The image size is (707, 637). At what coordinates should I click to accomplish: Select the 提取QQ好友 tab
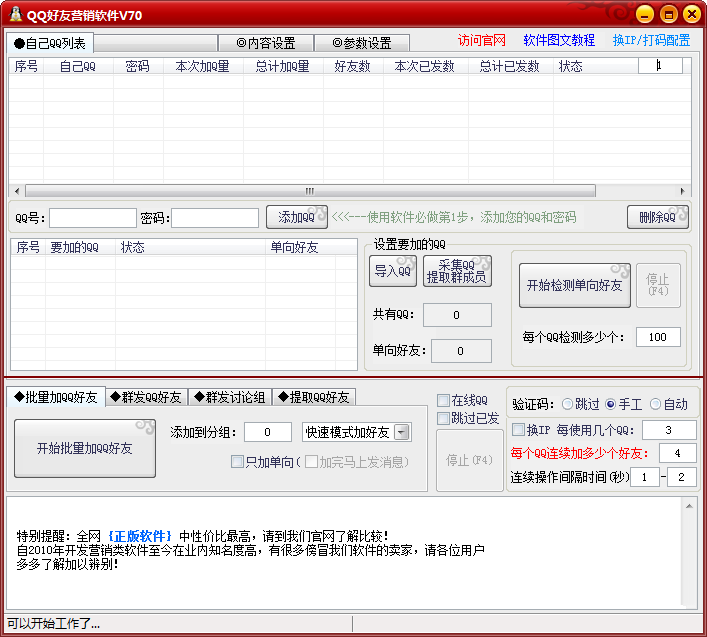[314, 397]
